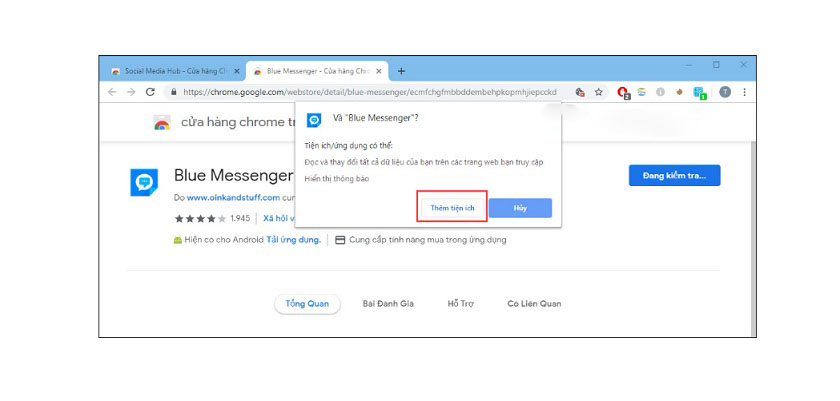
Task: Click the small orange extension icon
Action: click(x=679, y=92)
